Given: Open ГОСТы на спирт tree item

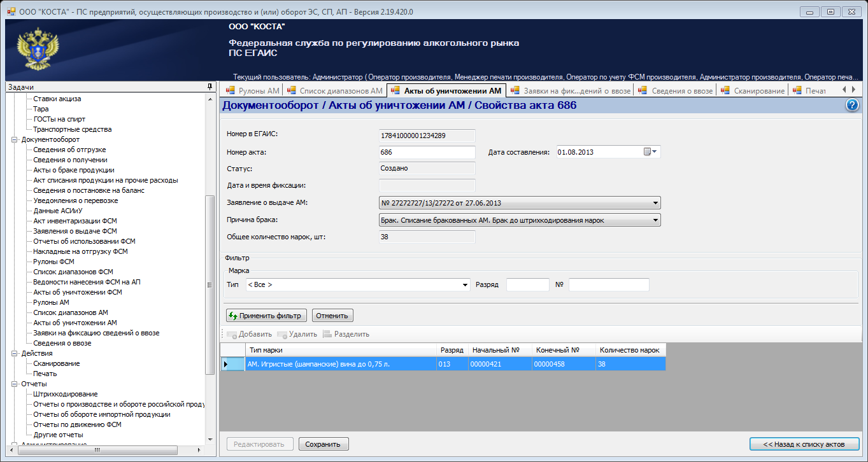Looking at the screenshot, I should click(x=59, y=119).
